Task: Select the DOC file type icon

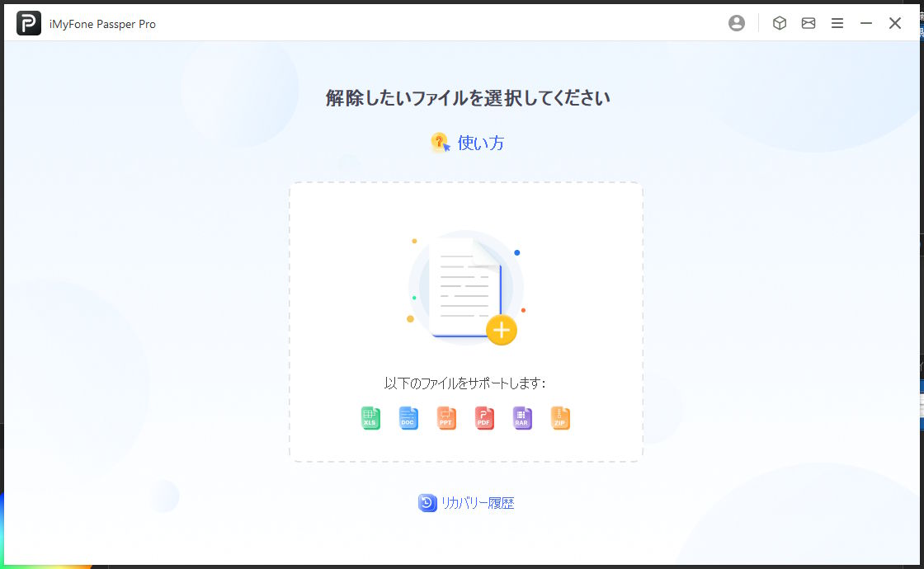Action: pyautogui.click(x=408, y=419)
